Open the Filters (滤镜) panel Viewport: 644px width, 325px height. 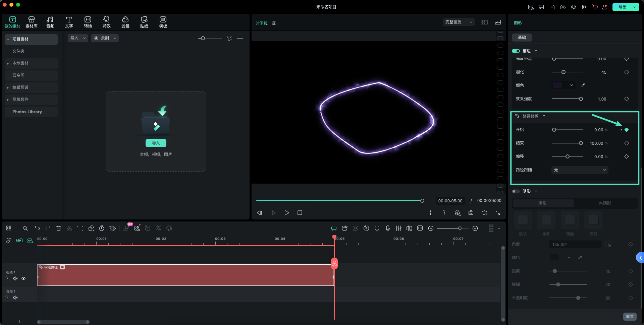coord(125,22)
